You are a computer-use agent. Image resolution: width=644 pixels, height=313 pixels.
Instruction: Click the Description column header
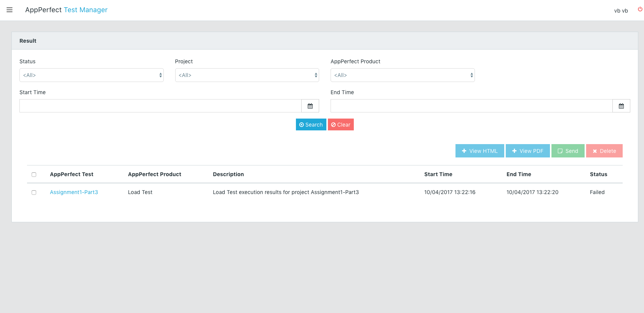point(228,174)
